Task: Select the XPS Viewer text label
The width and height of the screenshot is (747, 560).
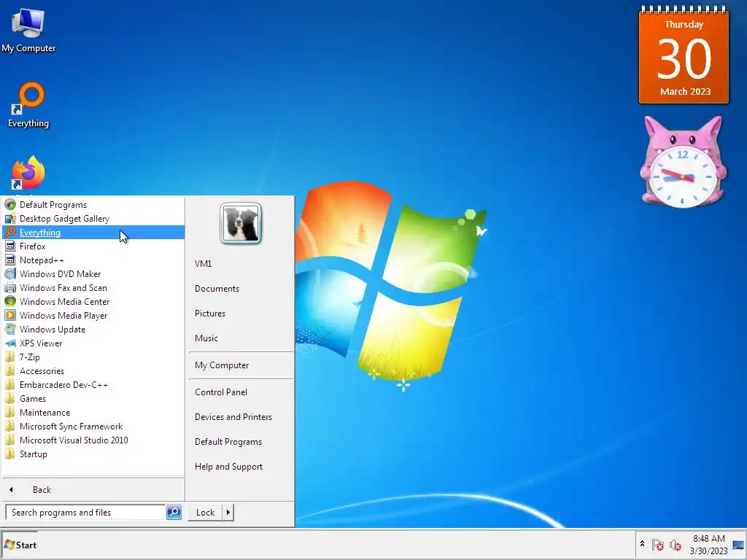Action: (41, 343)
